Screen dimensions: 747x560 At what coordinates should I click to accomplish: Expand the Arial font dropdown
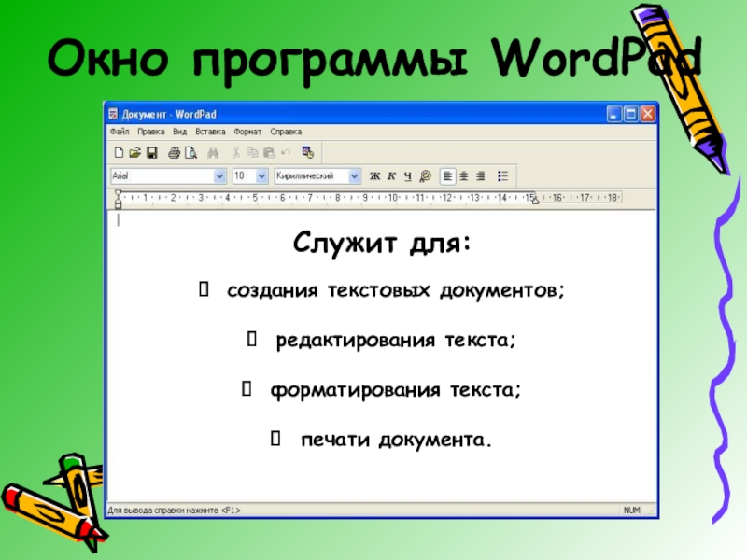point(219,176)
